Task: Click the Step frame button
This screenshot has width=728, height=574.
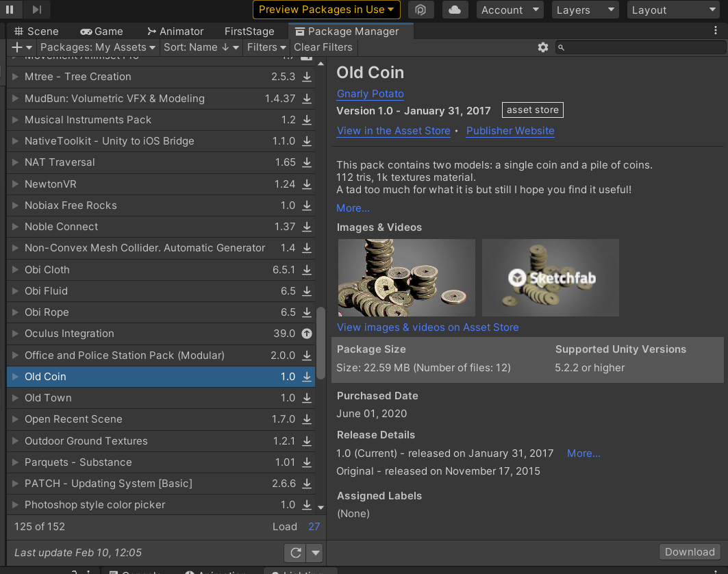Action: (x=37, y=10)
